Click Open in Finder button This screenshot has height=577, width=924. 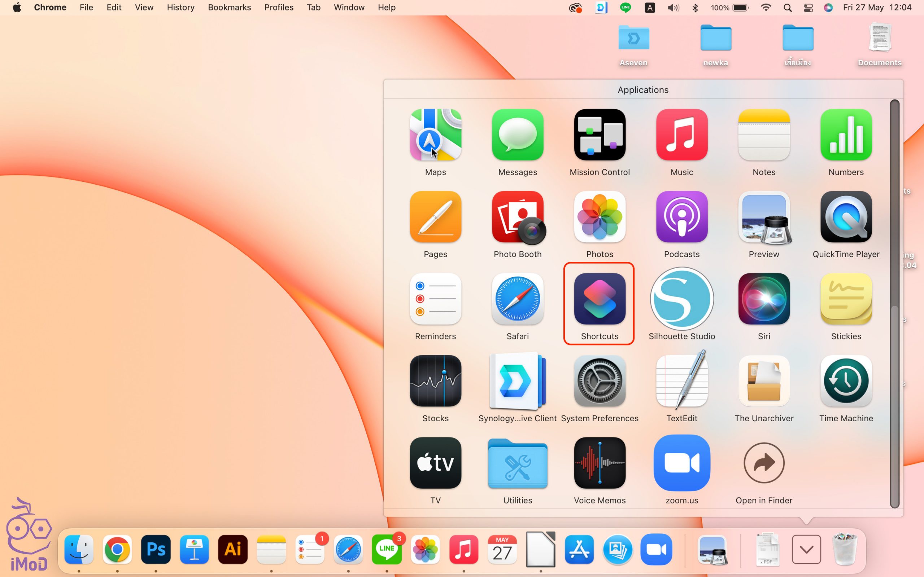point(764,463)
